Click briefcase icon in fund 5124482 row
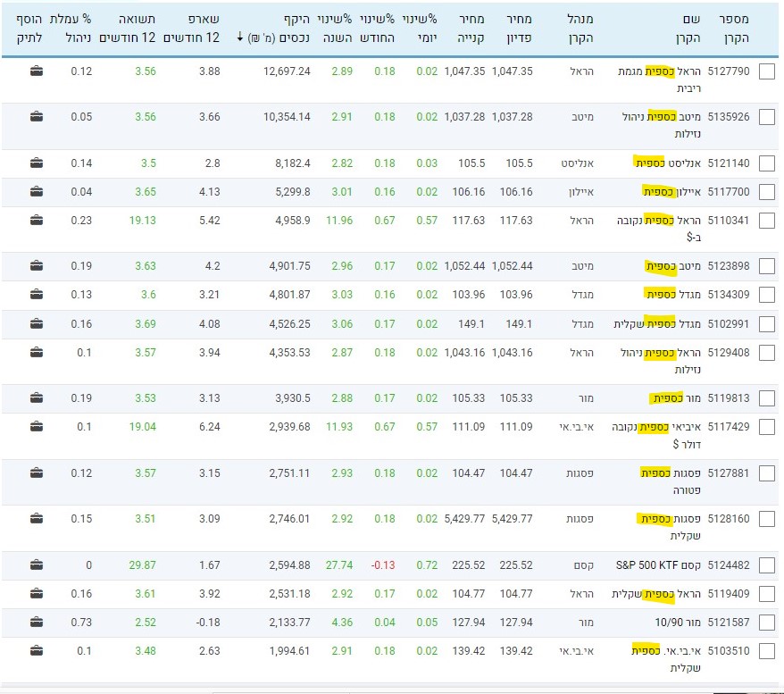 pos(37,565)
